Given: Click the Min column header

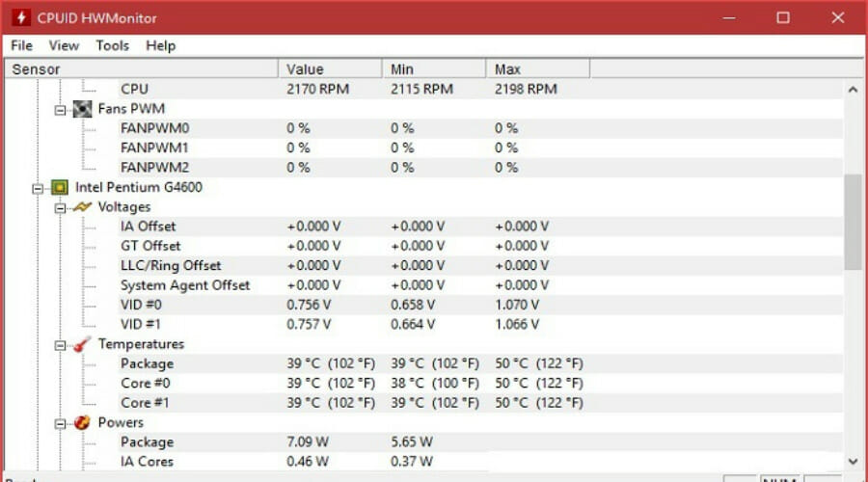Looking at the screenshot, I should point(434,69).
